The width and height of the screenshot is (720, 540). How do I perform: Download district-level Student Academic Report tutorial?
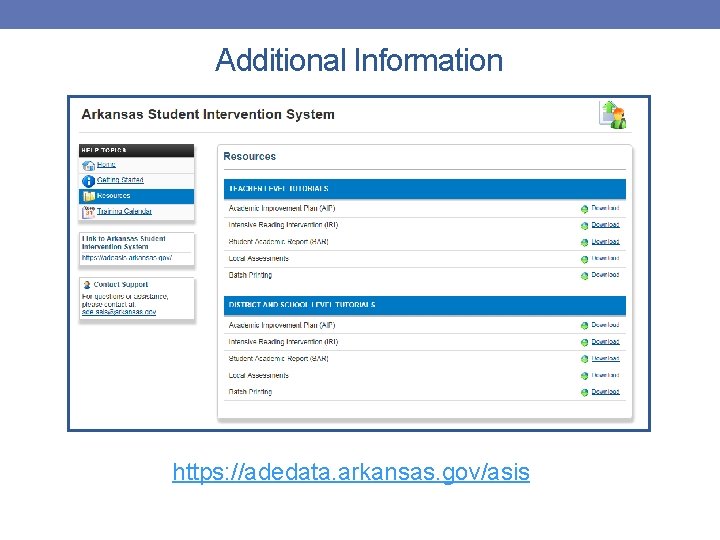click(x=605, y=358)
